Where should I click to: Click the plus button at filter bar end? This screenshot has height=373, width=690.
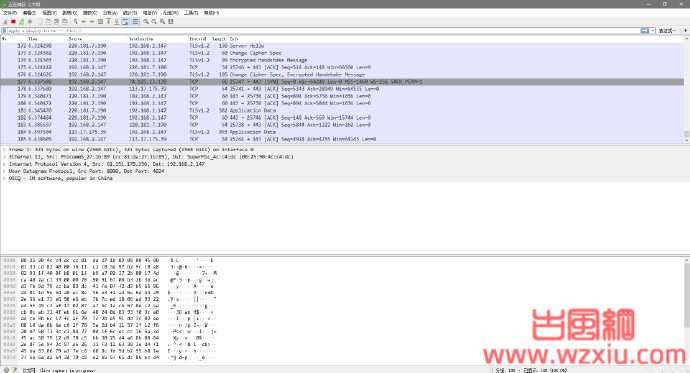click(685, 31)
